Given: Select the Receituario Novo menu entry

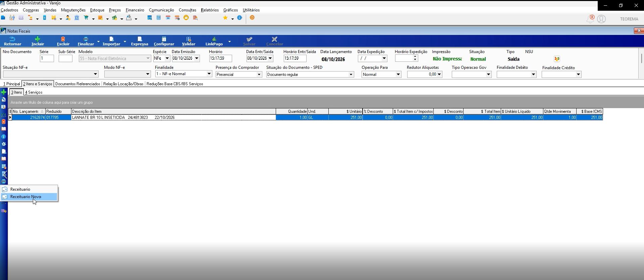Looking at the screenshot, I should point(29,197).
